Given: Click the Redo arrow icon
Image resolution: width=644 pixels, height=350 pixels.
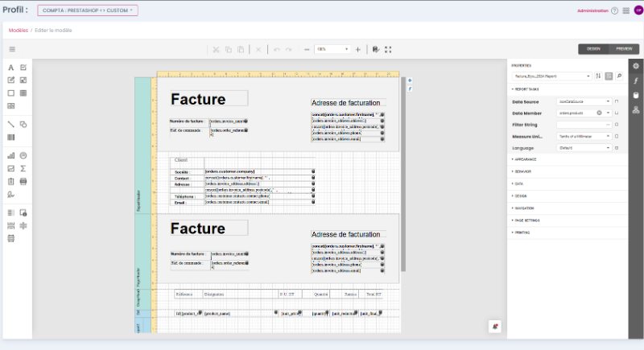Looking at the screenshot, I should coord(289,50).
